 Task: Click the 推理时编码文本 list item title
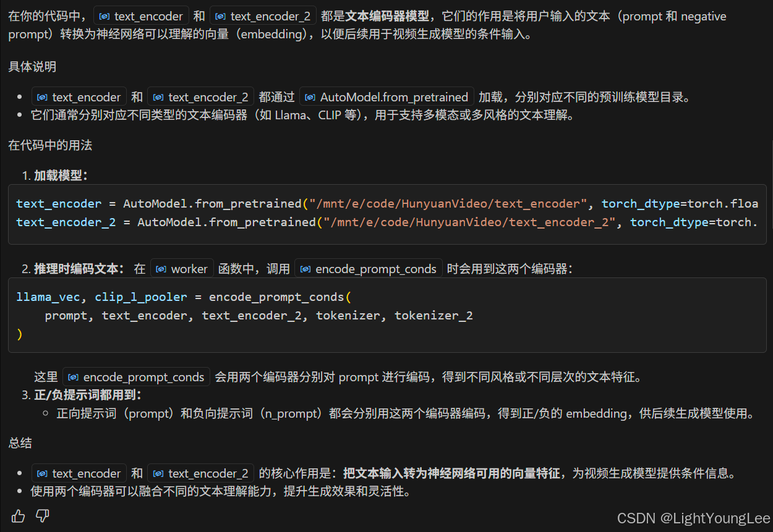click(x=79, y=269)
